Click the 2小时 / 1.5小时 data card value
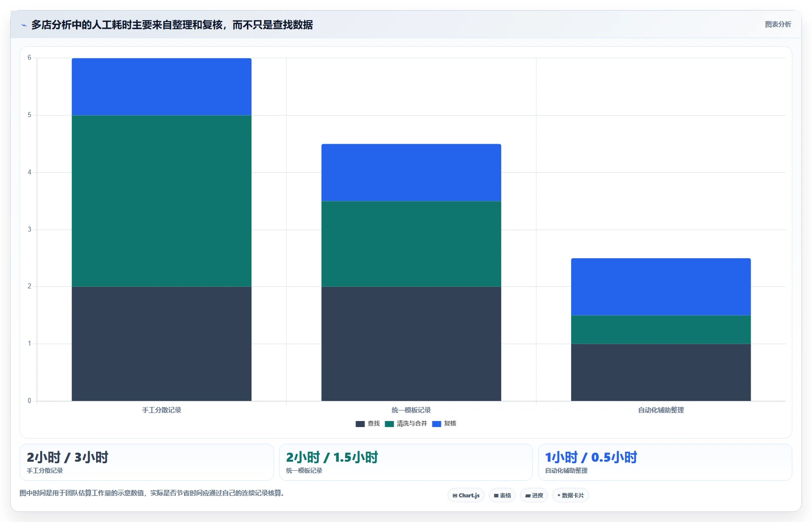Viewport: 812px width, 522px height. pyautogui.click(x=332, y=457)
